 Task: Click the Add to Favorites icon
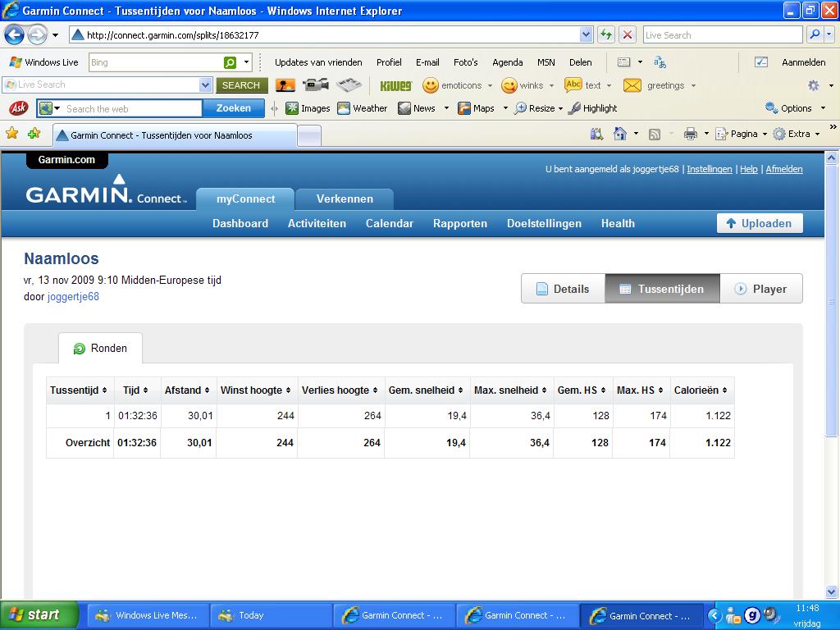(34, 134)
